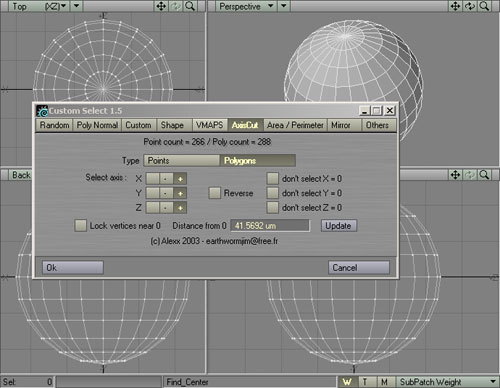
Task: Select the minus side for the X axis
Action: [x=166, y=179]
